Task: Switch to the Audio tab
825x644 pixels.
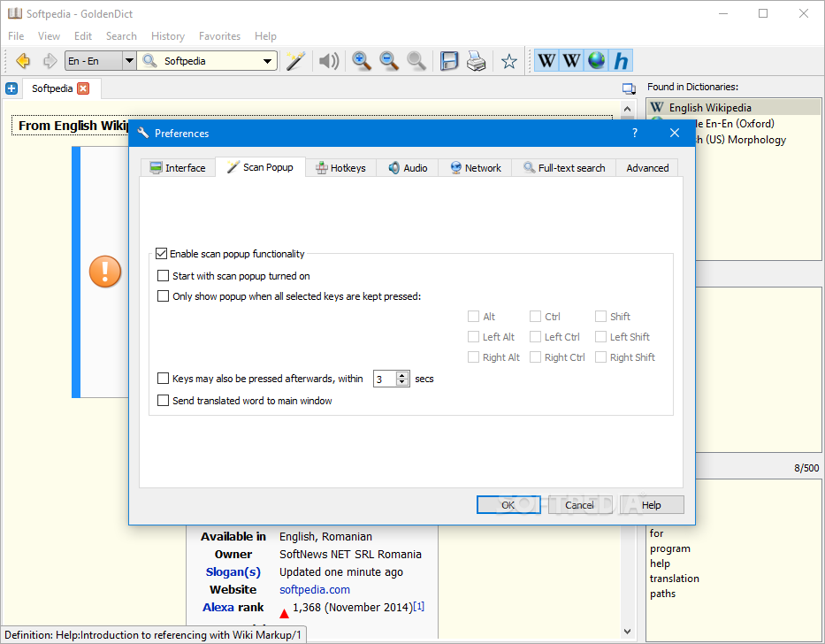Action: coord(408,168)
